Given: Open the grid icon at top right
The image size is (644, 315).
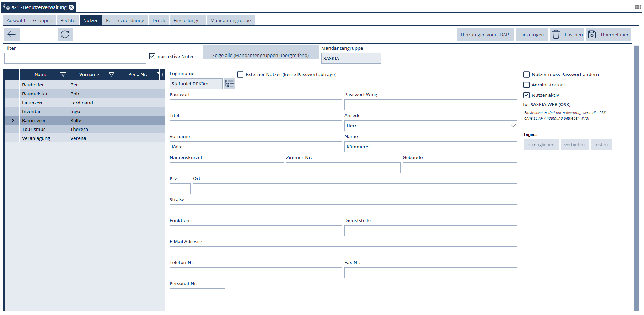Looking at the screenshot, I should 638,7.
